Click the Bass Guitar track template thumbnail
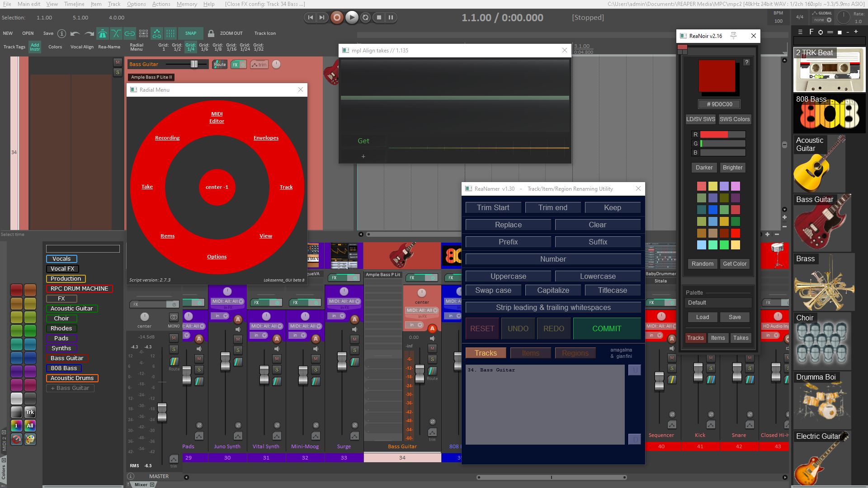 tap(823, 223)
